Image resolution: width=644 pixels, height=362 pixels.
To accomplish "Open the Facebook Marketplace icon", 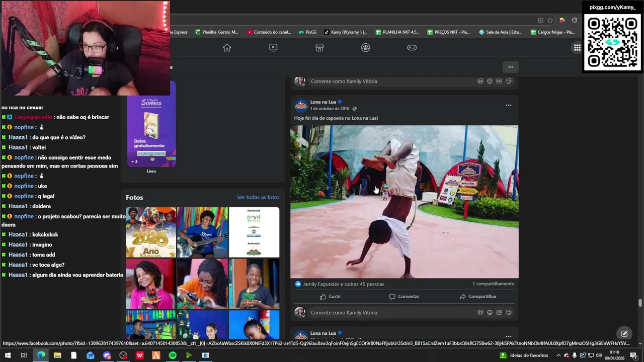I will click(319, 48).
